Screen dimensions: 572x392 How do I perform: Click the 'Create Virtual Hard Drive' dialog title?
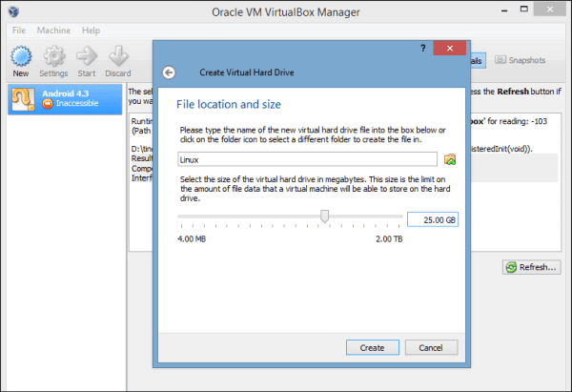point(247,72)
